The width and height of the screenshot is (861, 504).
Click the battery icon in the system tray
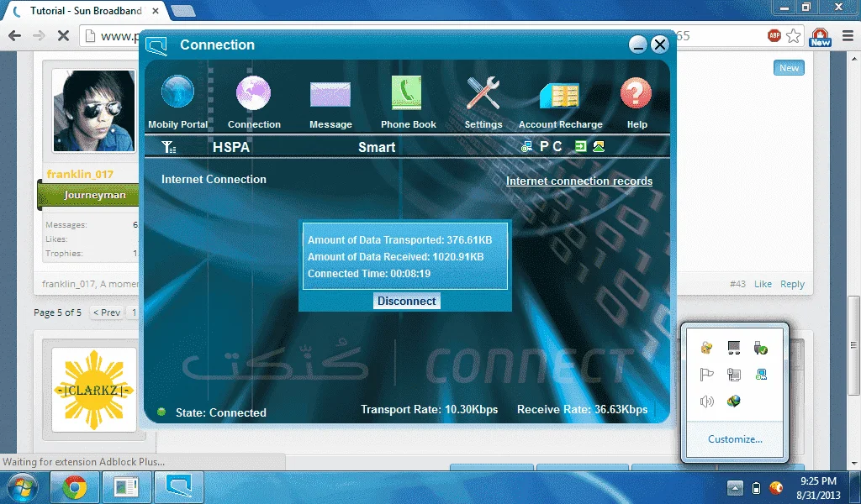(756, 487)
